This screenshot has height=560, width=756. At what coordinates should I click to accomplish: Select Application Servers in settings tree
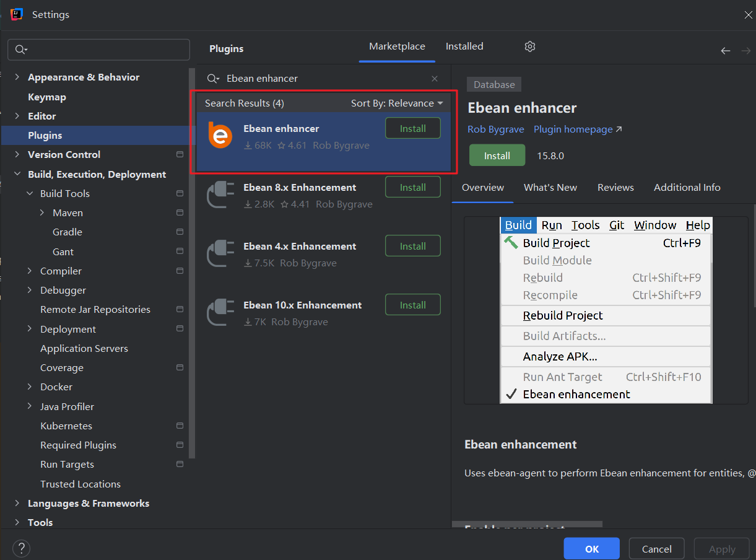click(x=84, y=348)
